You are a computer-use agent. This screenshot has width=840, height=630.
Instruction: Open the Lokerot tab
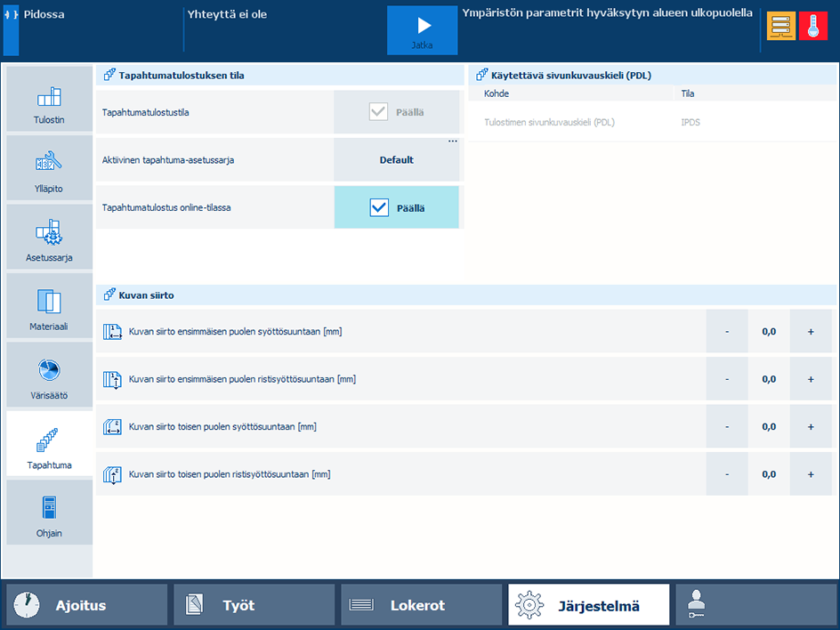tap(422, 605)
